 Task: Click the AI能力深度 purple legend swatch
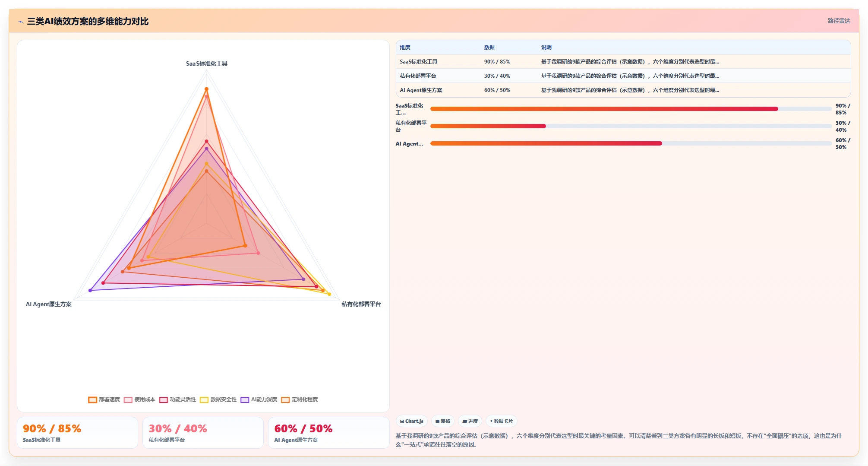(x=245, y=399)
